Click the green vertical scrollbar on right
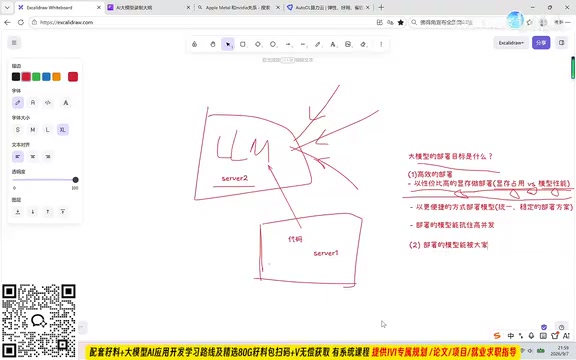 tap(573, 68)
